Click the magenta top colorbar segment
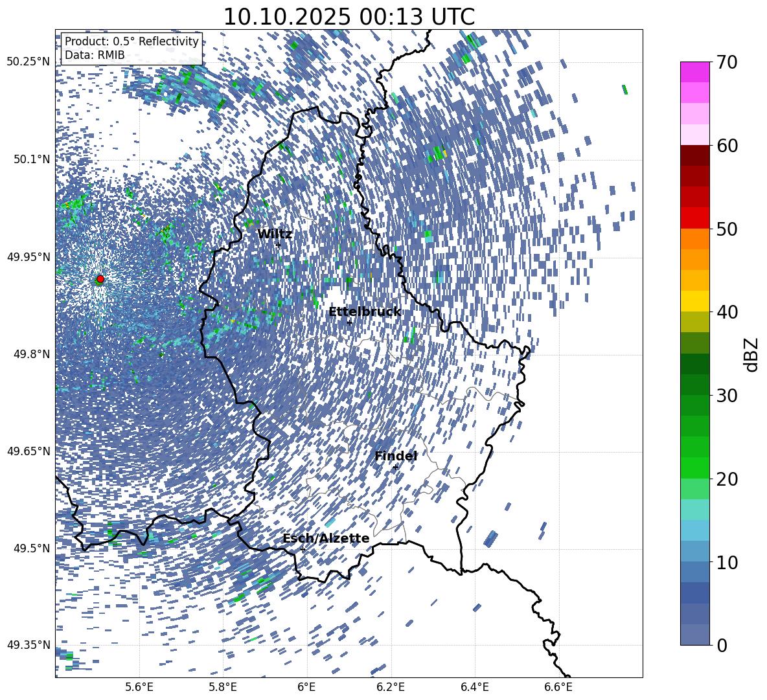This screenshot has height=700, width=767. [694, 73]
